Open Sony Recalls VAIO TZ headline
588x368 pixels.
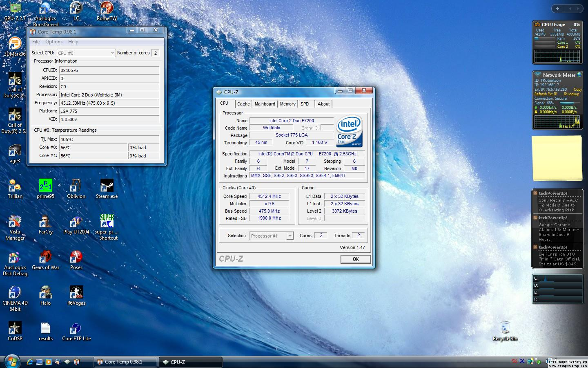[x=558, y=205]
